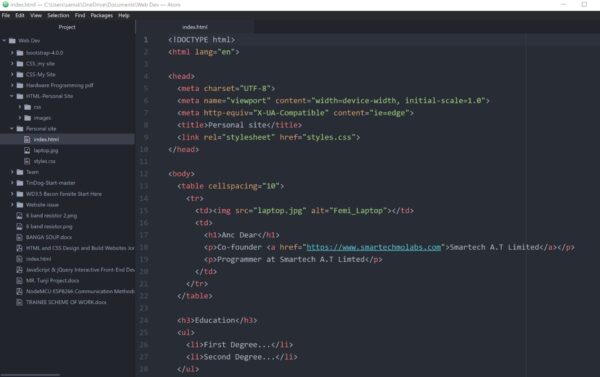Image resolution: width=600 pixels, height=377 pixels.
Task: Click the 6 band resistor 2.png image icon
Action: [x=19, y=215]
